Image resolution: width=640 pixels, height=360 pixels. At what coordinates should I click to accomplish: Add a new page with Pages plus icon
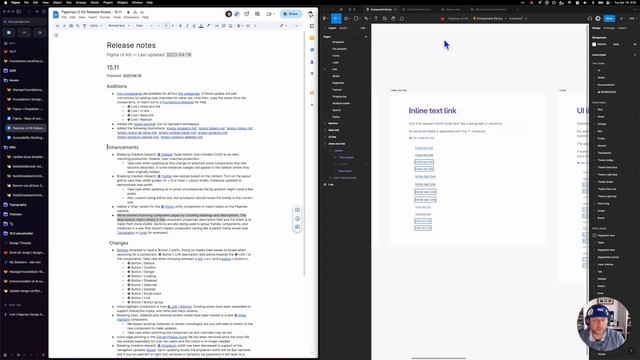[x=366, y=37]
